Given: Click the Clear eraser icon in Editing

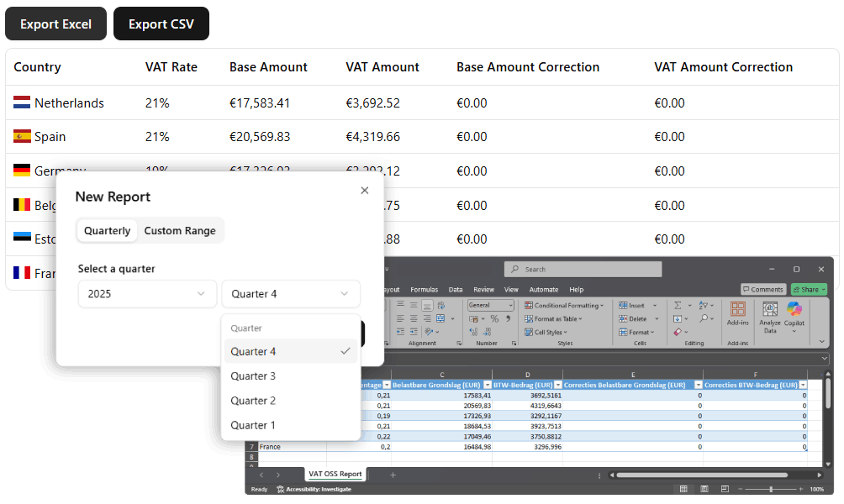Looking at the screenshot, I should (678, 332).
